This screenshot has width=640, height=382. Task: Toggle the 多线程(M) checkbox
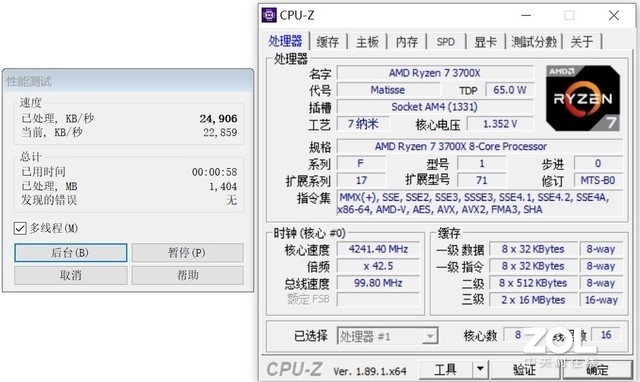coord(20,228)
